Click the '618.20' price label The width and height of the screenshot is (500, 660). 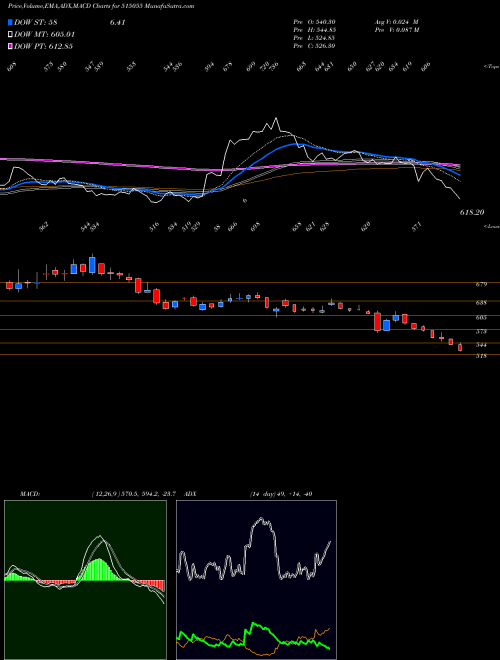click(x=472, y=213)
